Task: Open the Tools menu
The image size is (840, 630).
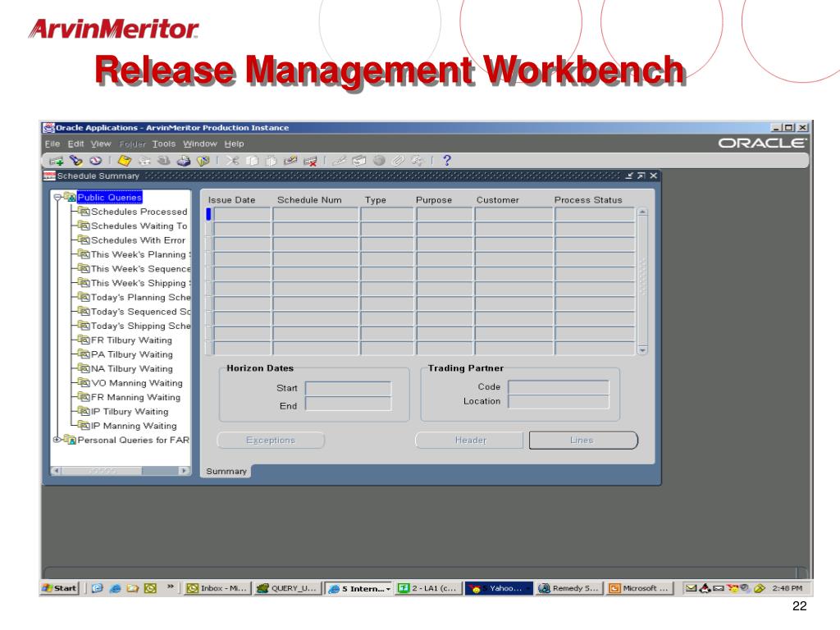Action: (164, 144)
